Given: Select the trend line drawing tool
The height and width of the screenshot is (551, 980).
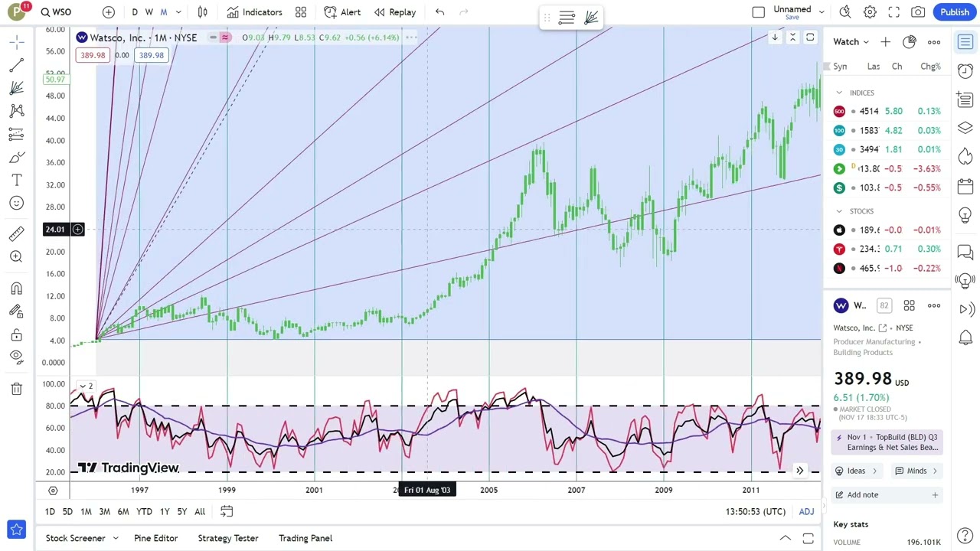Looking at the screenshot, I should (x=16, y=65).
